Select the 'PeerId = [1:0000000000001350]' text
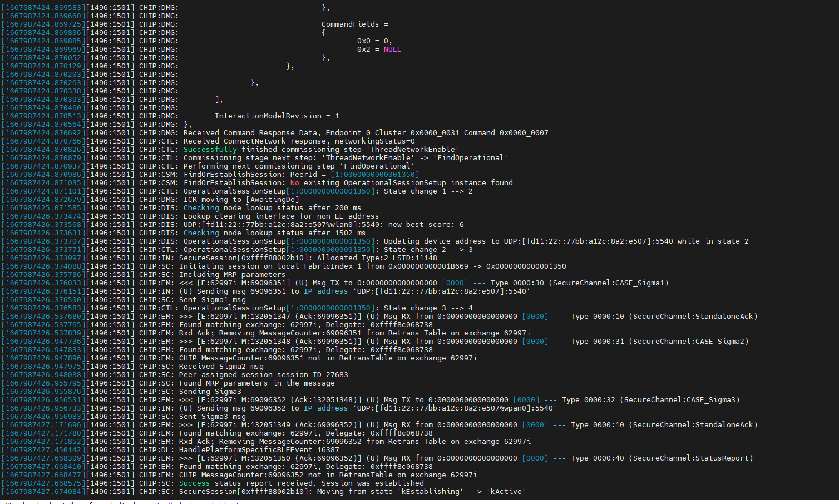This screenshot has width=839, height=504. [x=355, y=175]
